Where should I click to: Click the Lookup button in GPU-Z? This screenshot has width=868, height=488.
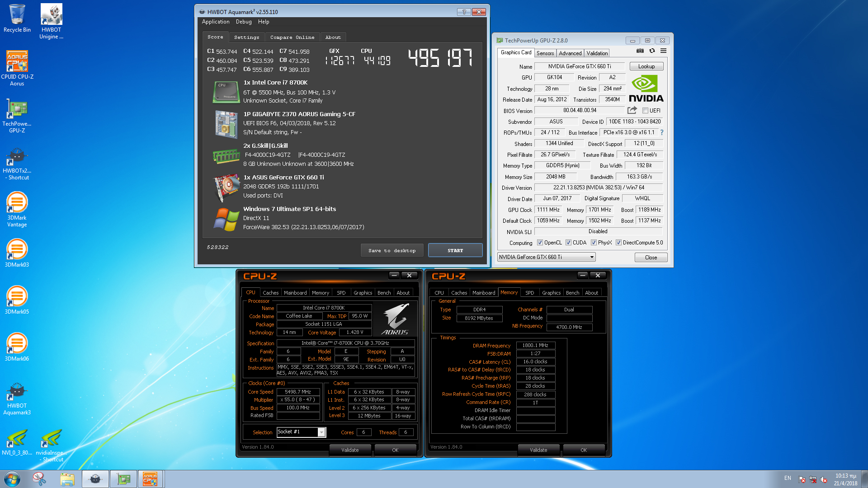coord(646,66)
